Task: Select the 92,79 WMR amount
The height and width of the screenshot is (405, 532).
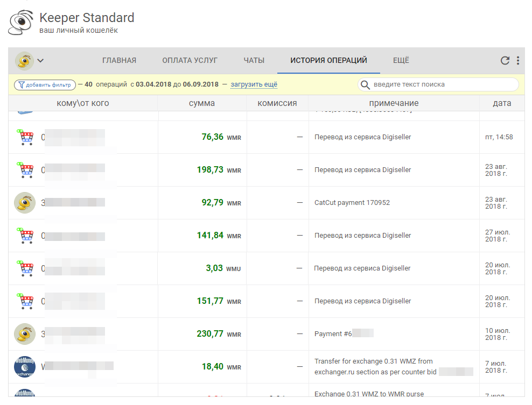Action: click(221, 203)
